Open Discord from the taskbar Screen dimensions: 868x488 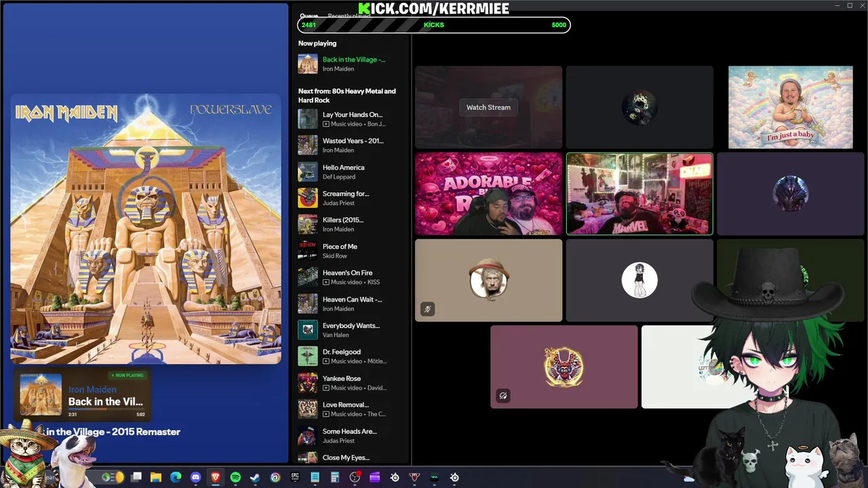pos(196,477)
